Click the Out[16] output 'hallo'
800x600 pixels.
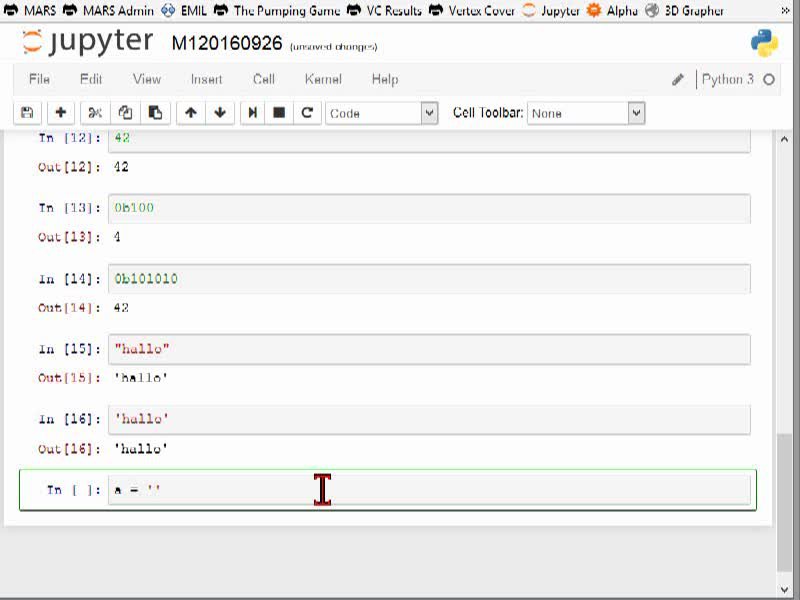pyautogui.click(x=141, y=449)
